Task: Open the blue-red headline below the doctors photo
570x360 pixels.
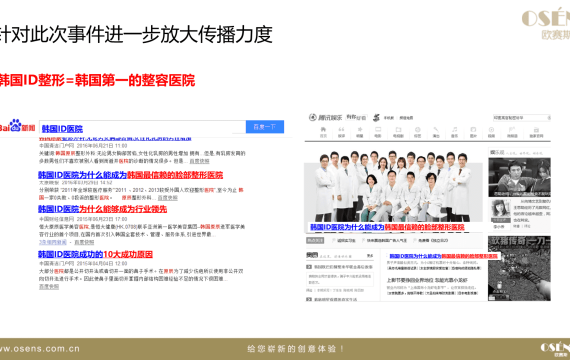Action: [x=387, y=227]
